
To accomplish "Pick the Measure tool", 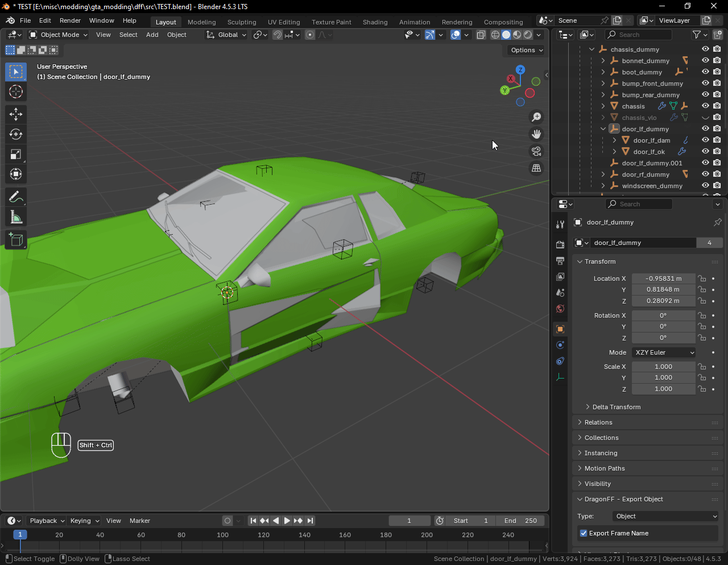I will pos(16,217).
